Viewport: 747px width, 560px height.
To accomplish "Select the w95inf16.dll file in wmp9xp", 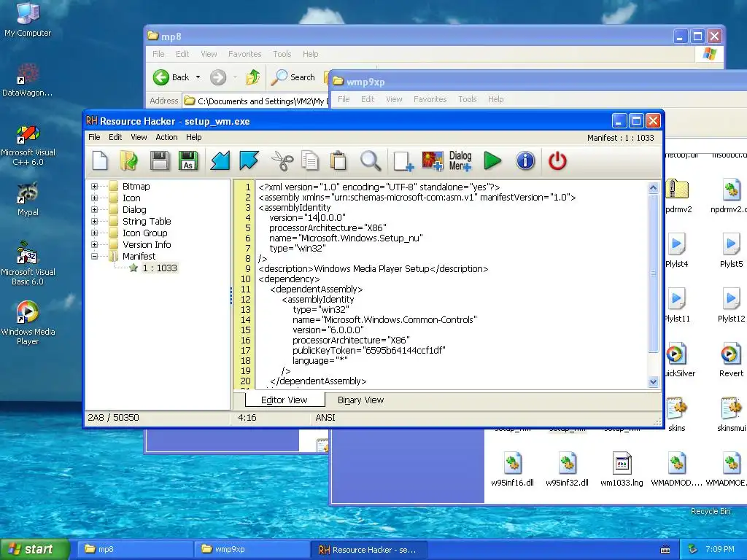I will (513, 469).
